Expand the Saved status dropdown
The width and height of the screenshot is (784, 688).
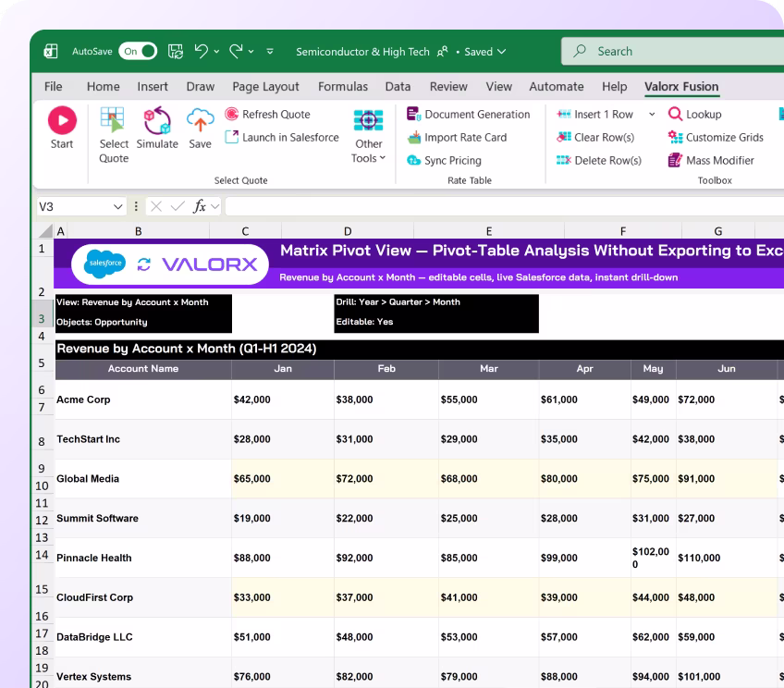coord(502,52)
